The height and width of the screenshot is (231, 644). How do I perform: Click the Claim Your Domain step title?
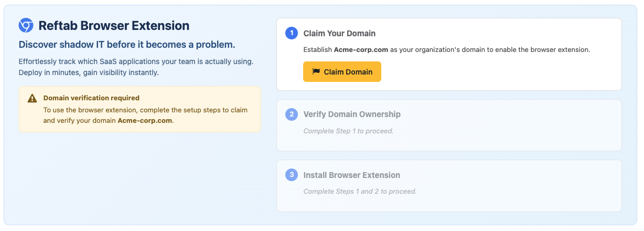[339, 34]
